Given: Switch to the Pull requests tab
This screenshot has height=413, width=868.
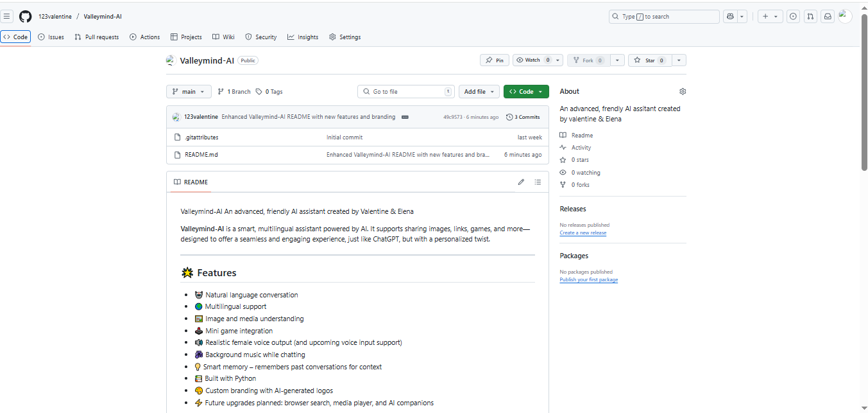Looking at the screenshot, I should pos(96,37).
